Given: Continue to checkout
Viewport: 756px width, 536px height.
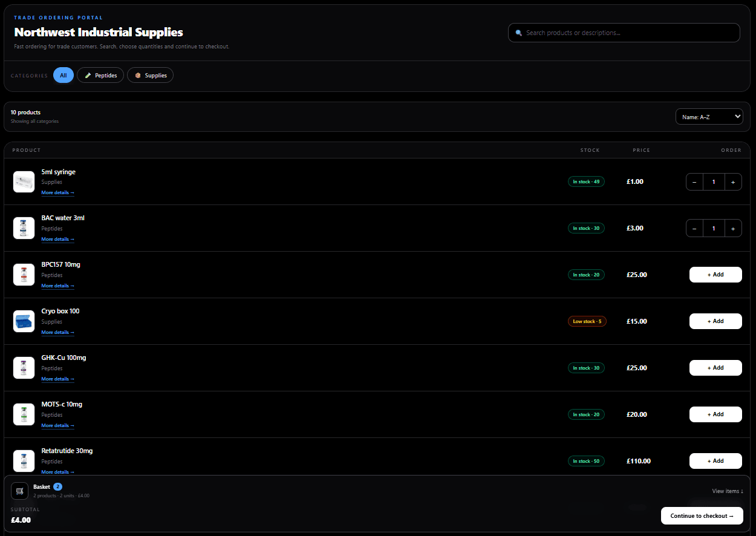Looking at the screenshot, I should point(702,515).
